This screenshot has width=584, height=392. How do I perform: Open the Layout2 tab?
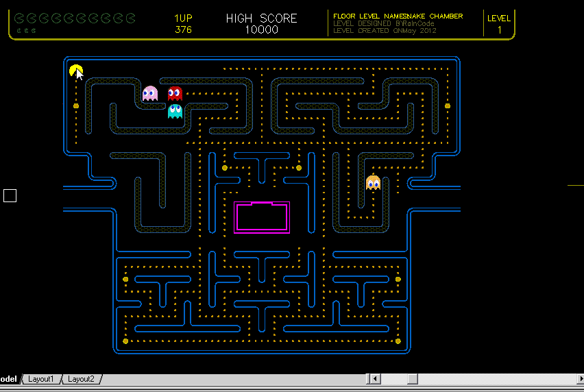pos(81,379)
